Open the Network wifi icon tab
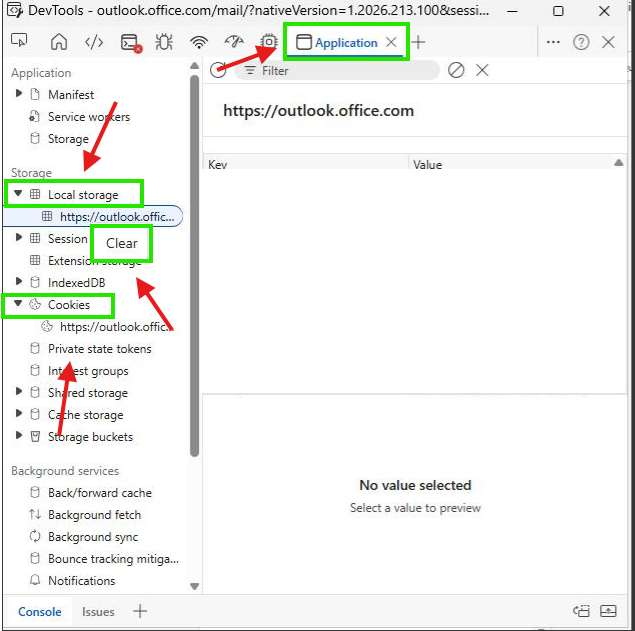The image size is (635, 631). (x=199, y=42)
